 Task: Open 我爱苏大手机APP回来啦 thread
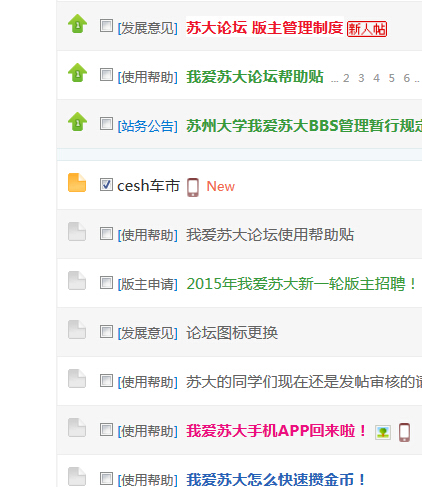(x=276, y=431)
